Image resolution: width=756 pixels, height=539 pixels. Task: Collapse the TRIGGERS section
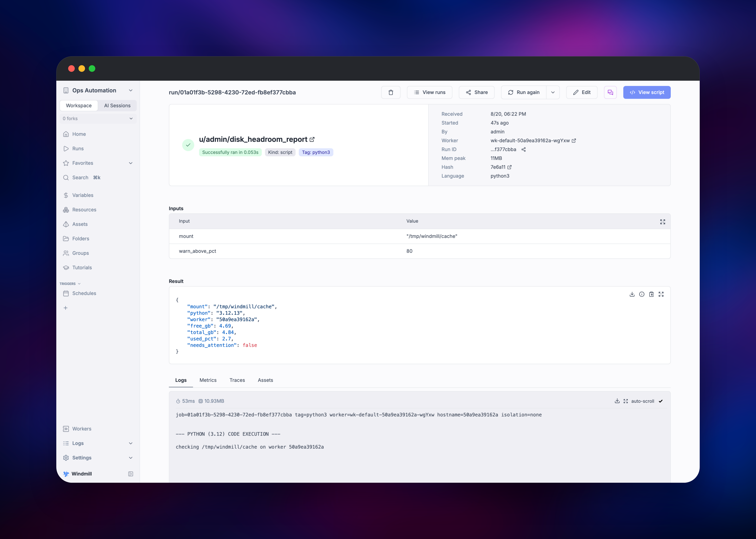[70, 284]
